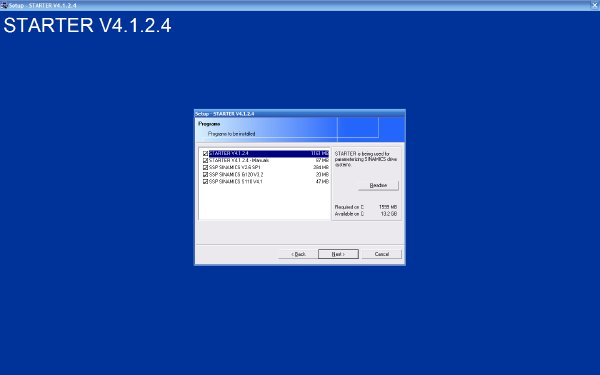The width and height of the screenshot is (600, 375).
Task: Click the large STARTER V4.1.2.4 banner text
Action: tap(87, 26)
